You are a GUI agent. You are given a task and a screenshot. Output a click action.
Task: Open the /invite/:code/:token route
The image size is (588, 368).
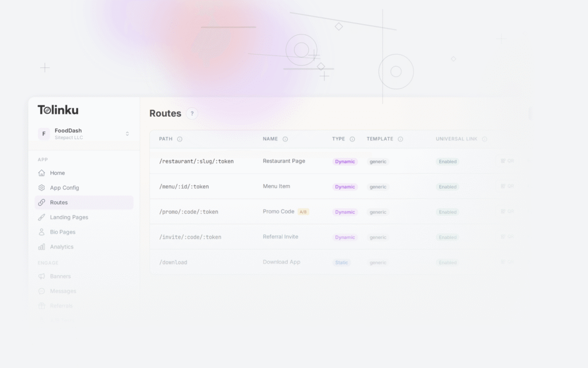(190, 237)
